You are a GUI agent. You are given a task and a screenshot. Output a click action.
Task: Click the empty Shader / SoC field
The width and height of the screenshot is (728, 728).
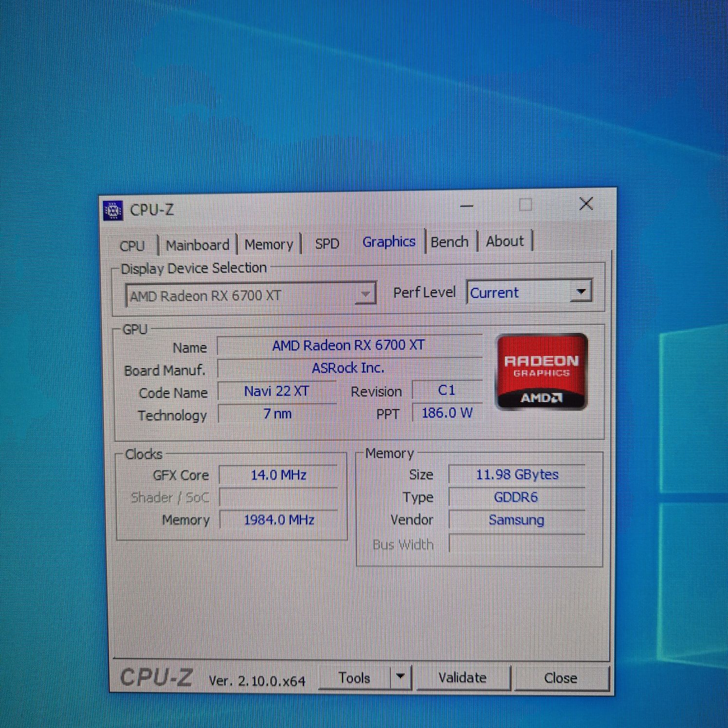tap(278, 498)
